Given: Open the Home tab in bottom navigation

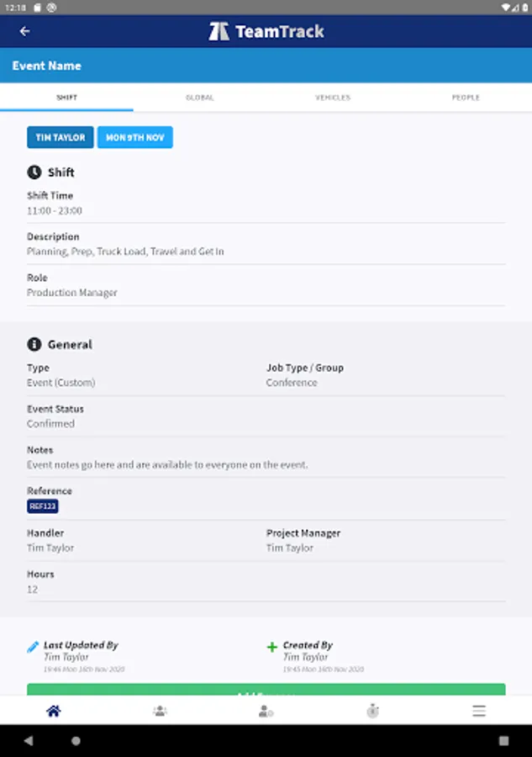Looking at the screenshot, I should coord(53,711).
